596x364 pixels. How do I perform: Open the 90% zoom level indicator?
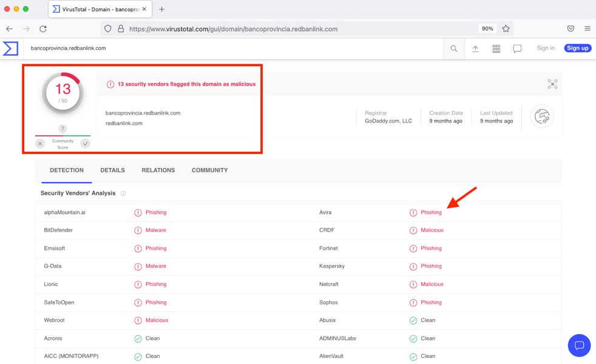pos(487,29)
